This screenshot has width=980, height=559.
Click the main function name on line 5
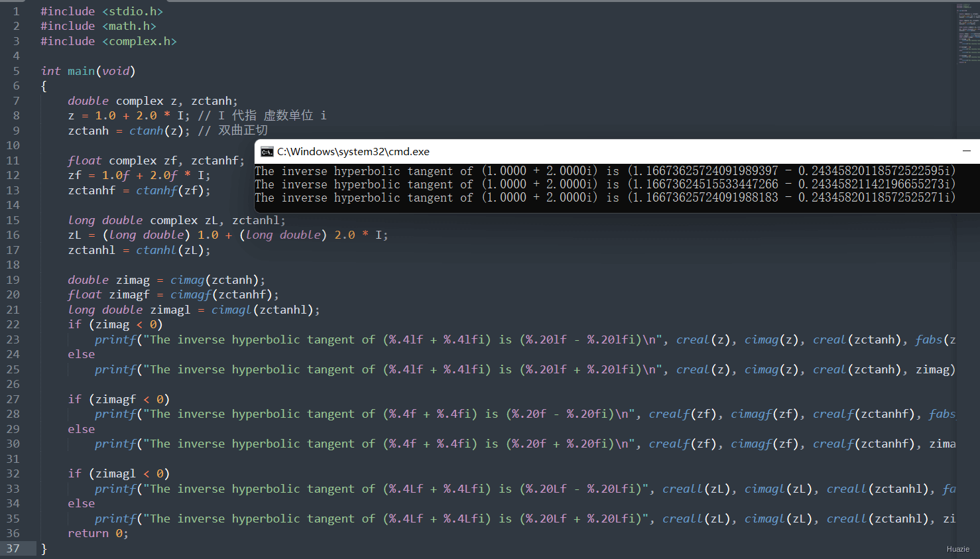coord(81,71)
